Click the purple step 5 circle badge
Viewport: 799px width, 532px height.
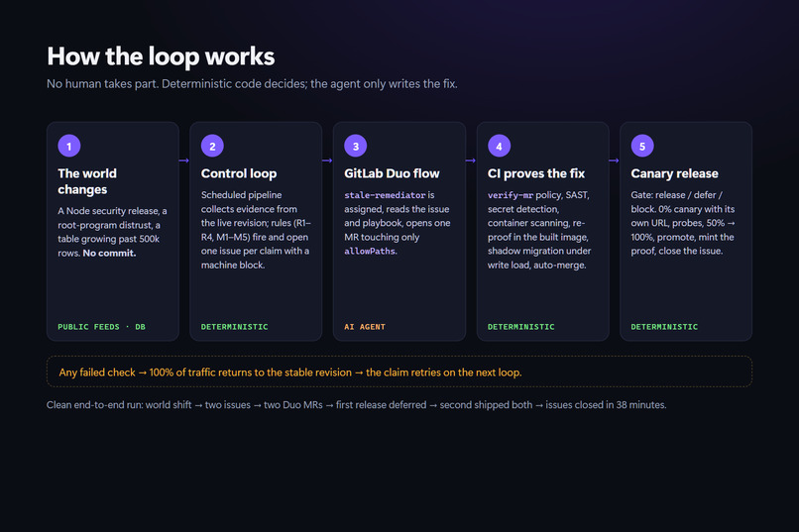click(x=642, y=146)
